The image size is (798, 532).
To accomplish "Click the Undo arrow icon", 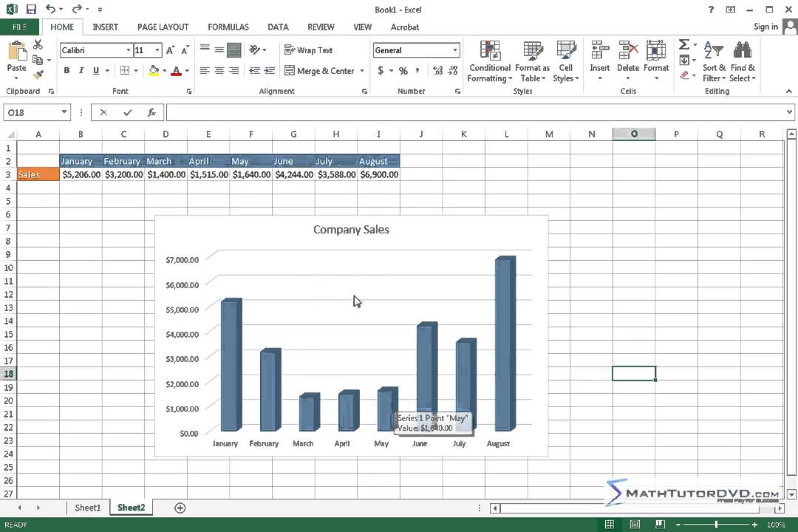I will 50,9.
